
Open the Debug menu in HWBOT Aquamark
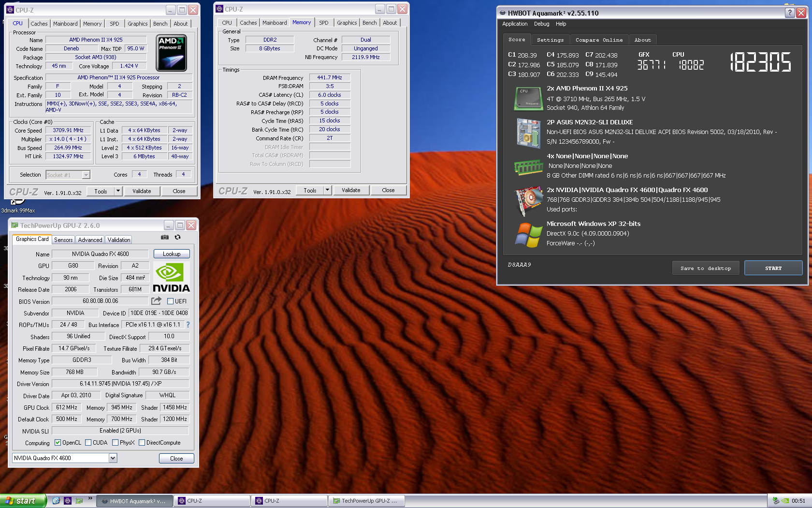(x=541, y=24)
